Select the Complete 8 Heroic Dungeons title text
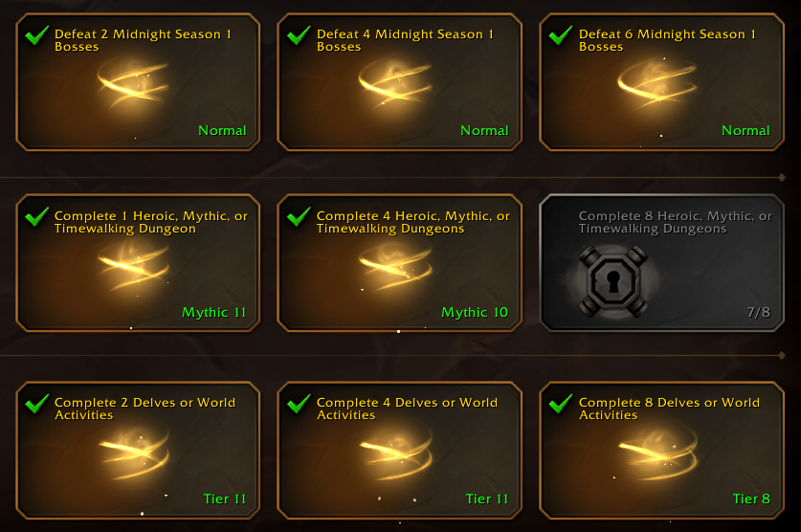The width and height of the screenshot is (801, 532). (675, 222)
